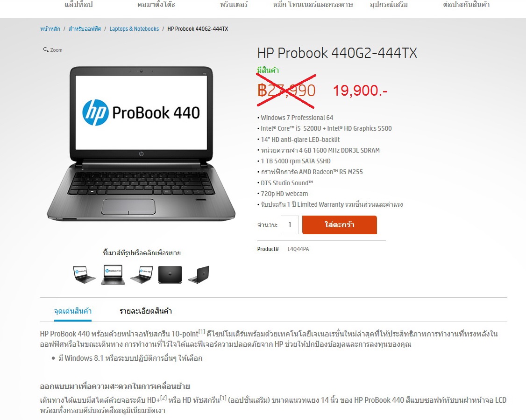Click the main ProBook 440 product image
The width and height of the screenshot is (526, 420).
click(141, 144)
